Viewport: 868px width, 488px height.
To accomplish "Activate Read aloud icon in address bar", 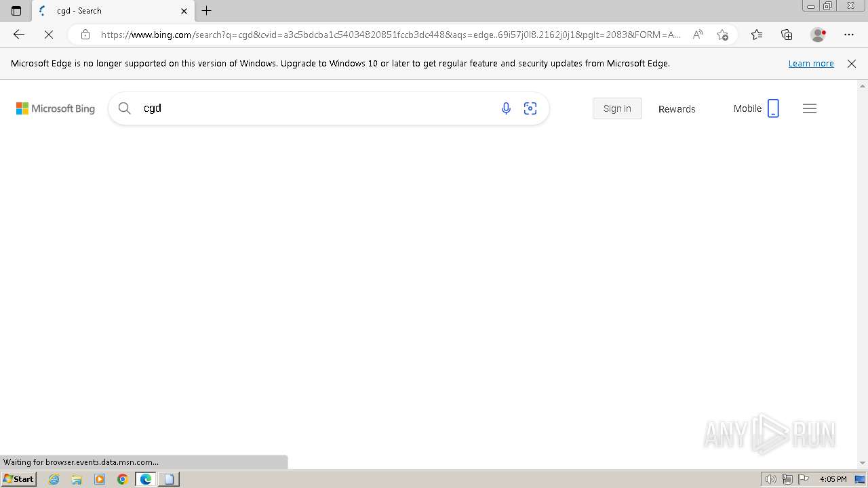I will [697, 35].
